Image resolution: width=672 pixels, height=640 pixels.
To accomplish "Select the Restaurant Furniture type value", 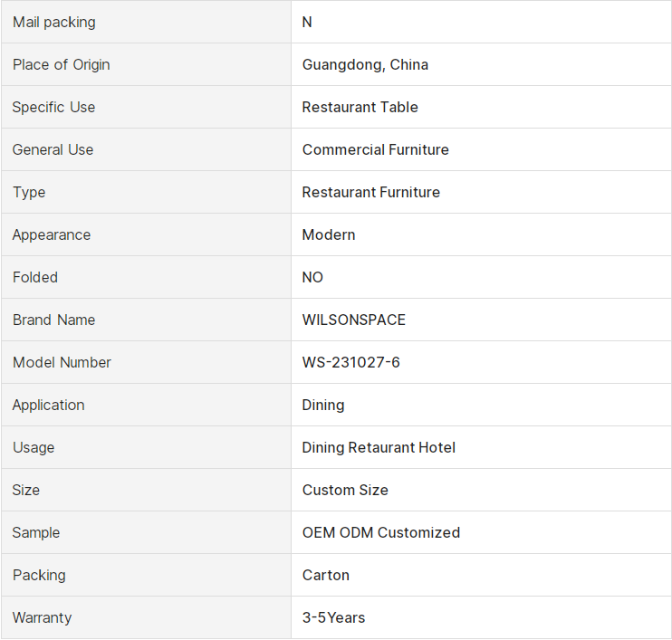I will [x=371, y=192].
